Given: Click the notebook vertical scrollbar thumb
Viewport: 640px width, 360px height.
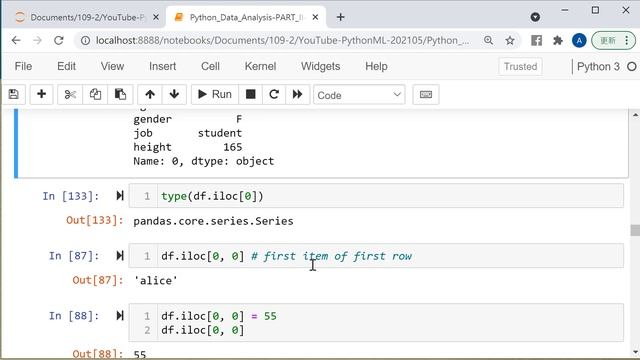Looking at the screenshot, I should (635, 230).
